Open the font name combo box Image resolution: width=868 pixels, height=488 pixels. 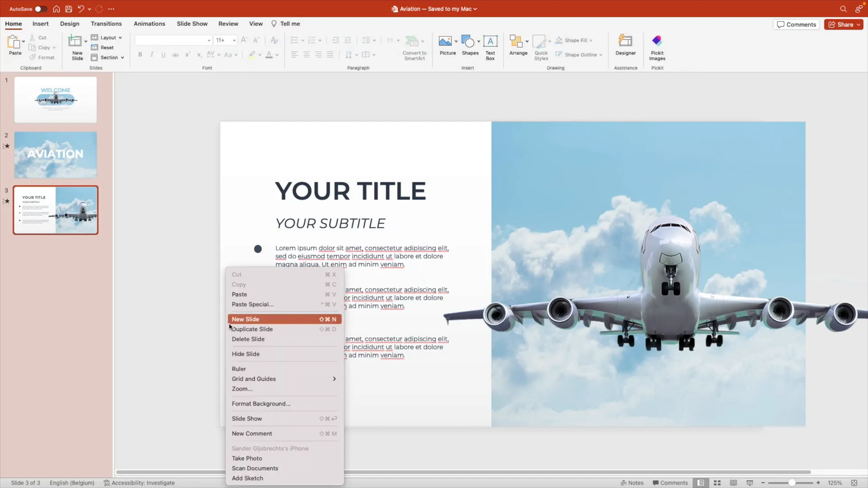(x=173, y=40)
